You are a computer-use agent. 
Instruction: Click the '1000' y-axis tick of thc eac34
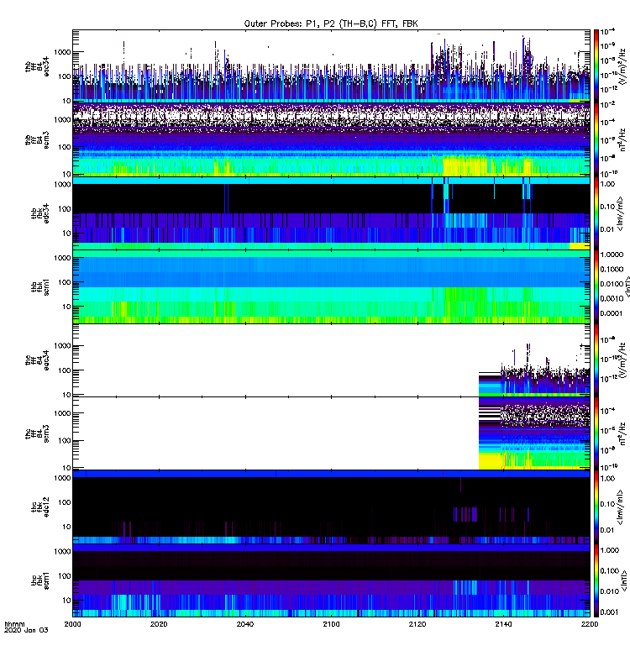[62, 346]
